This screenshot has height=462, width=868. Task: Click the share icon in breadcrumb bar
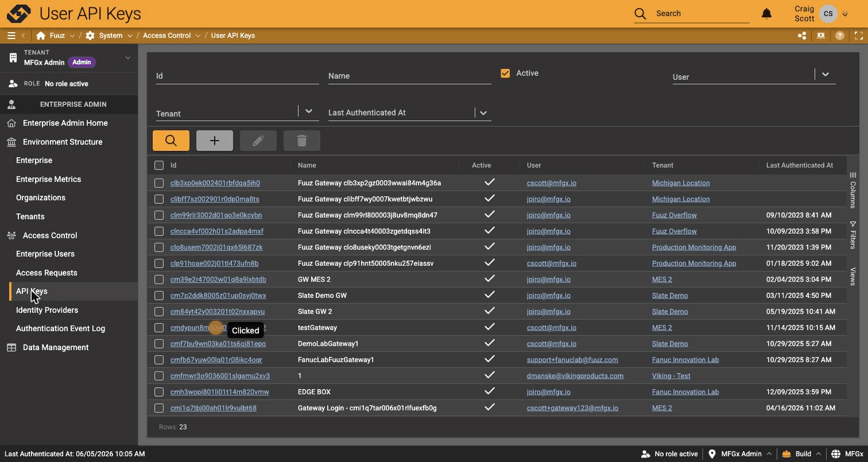802,36
